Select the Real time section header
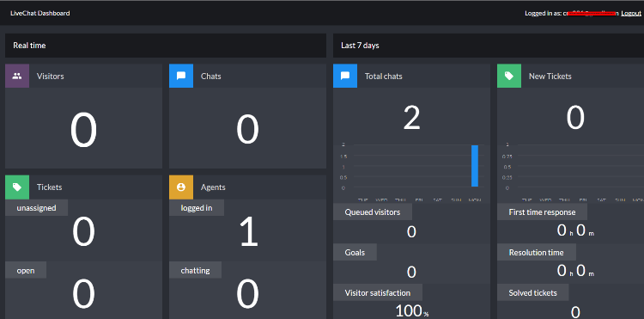Image resolution: width=644 pixels, height=319 pixels. [166, 46]
